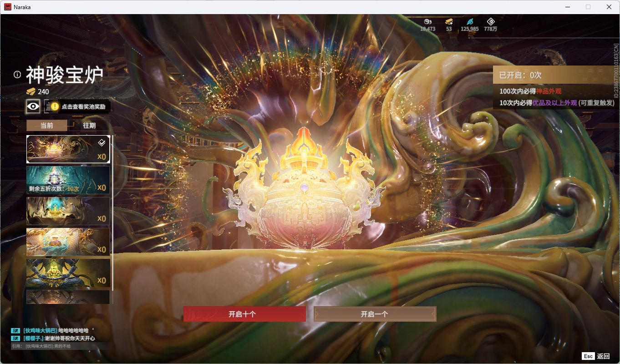
Task: Click the chat channel icon beside 樱樱子
Action: pos(15,339)
